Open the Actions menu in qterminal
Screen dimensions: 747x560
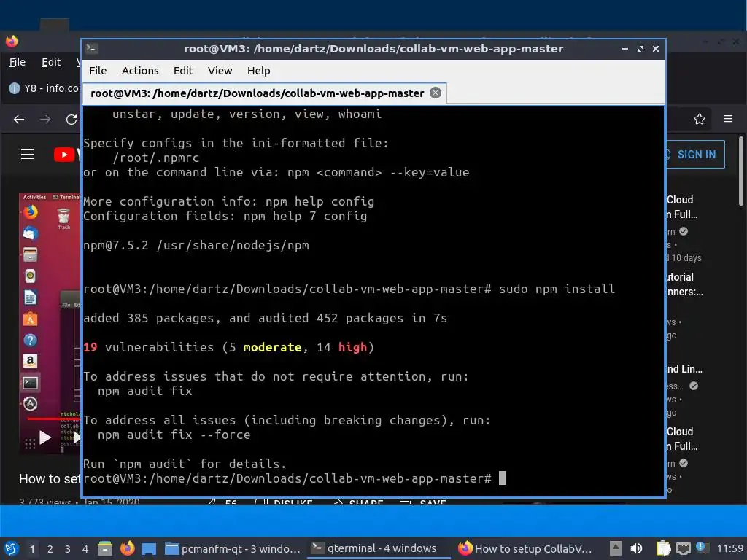click(x=140, y=71)
